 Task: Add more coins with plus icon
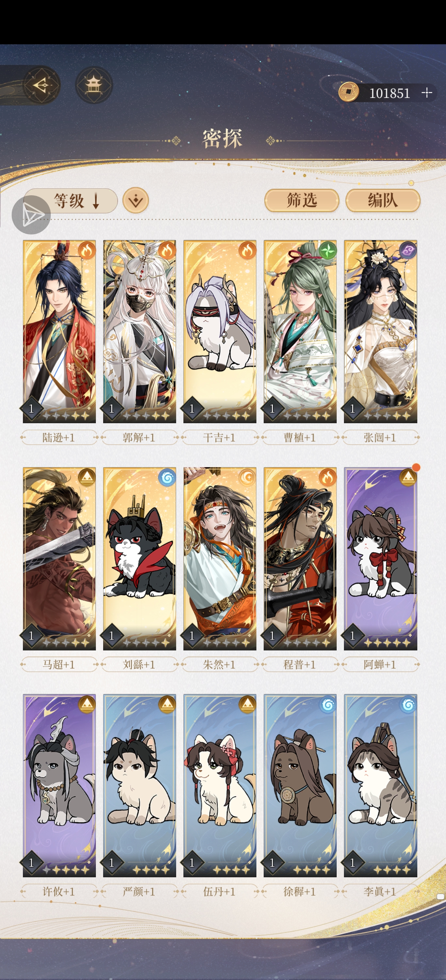pos(427,93)
